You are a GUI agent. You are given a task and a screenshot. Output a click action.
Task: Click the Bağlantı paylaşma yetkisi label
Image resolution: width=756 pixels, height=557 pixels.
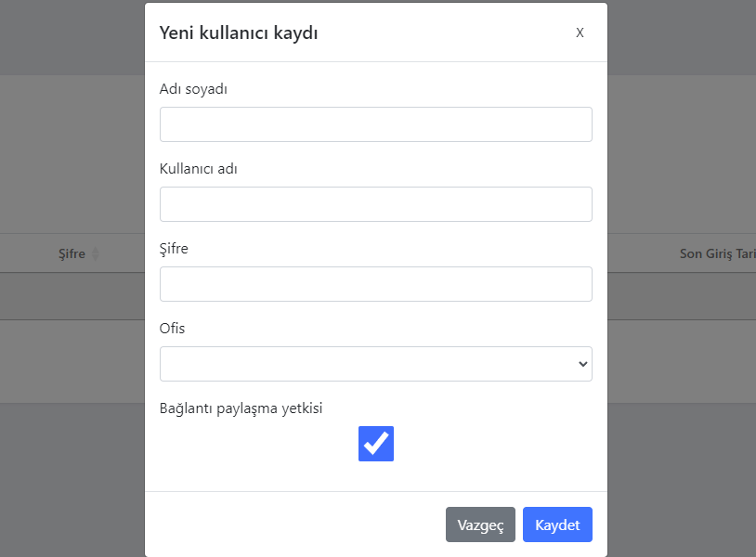click(x=241, y=408)
